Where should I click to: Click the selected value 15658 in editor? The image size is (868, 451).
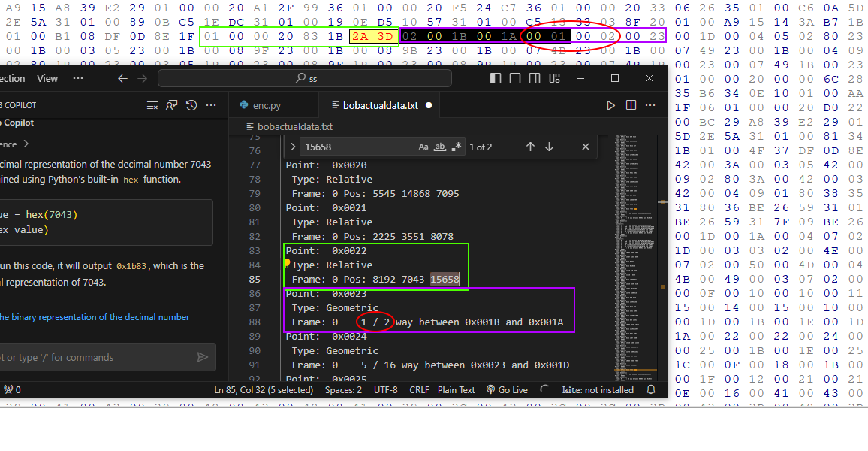445,279
